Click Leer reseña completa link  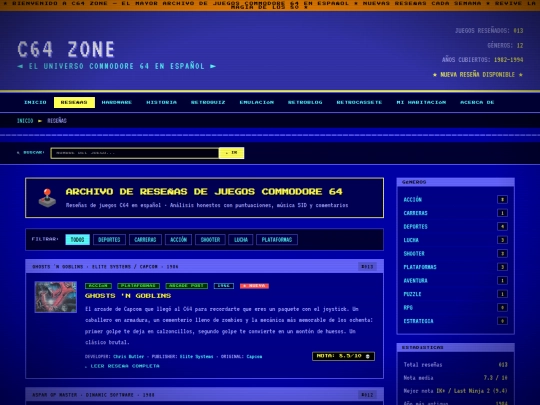pyautogui.click(x=122, y=366)
